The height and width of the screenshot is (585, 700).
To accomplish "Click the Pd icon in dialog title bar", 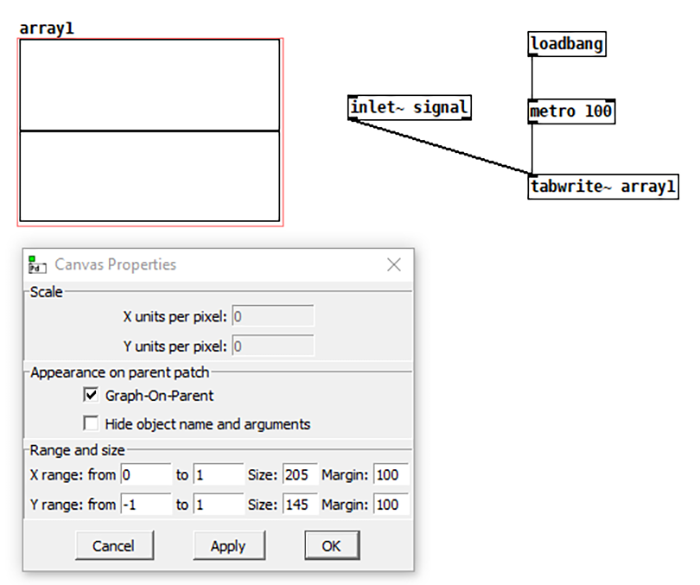I will pyautogui.click(x=38, y=265).
